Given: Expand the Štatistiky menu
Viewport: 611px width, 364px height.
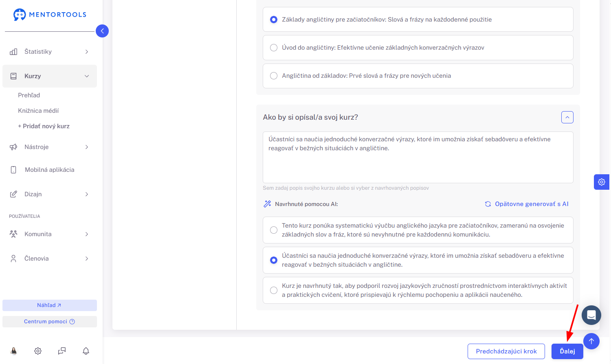Looking at the screenshot, I should click(x=50, y=52).
